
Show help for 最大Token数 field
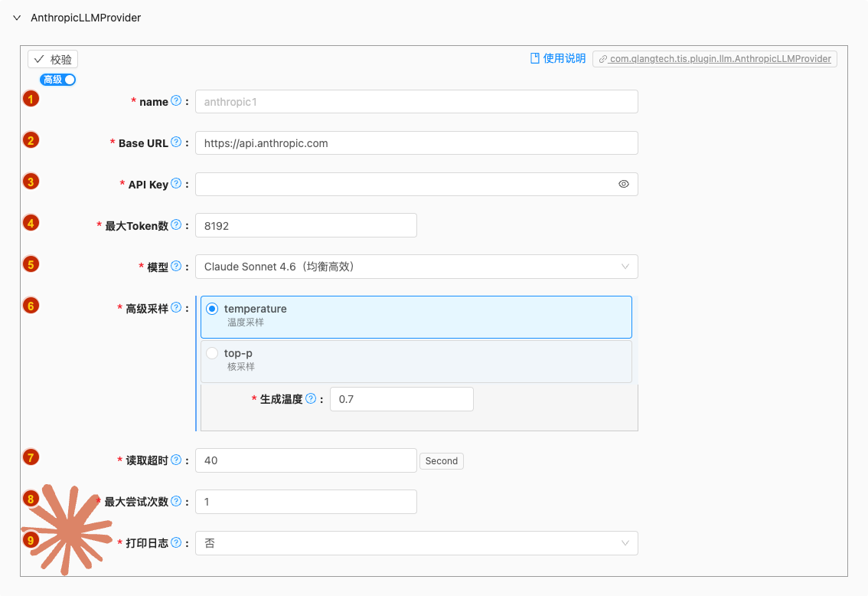[x=176, y=225]
